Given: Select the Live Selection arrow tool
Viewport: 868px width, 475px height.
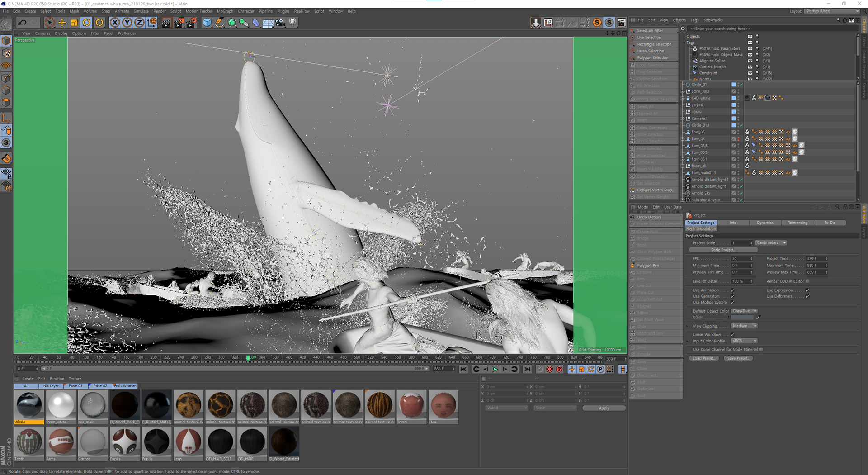Looking at the screenshot, I should coord(50,23).
